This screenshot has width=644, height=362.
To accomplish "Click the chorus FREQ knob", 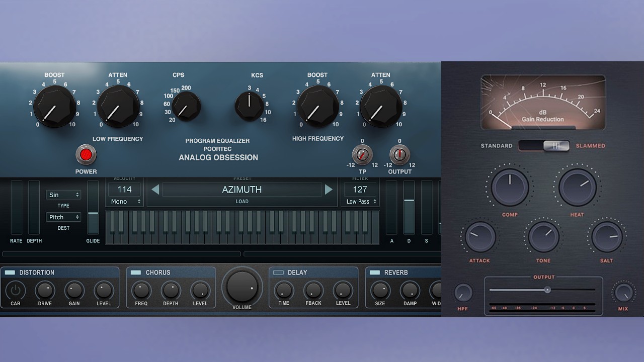I will click(x=141, y=290).
